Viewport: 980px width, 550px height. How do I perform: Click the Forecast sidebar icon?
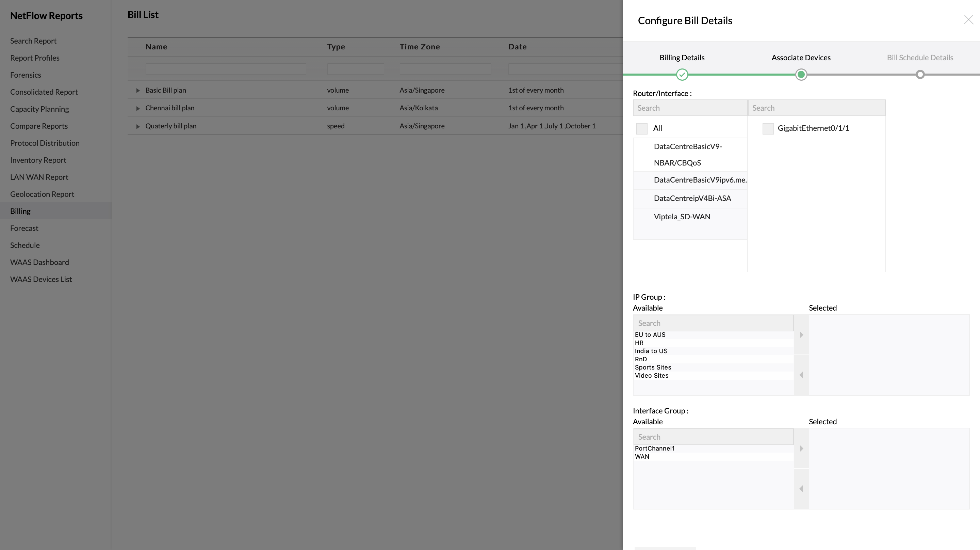pyautogui.click(x=23, y=228)
